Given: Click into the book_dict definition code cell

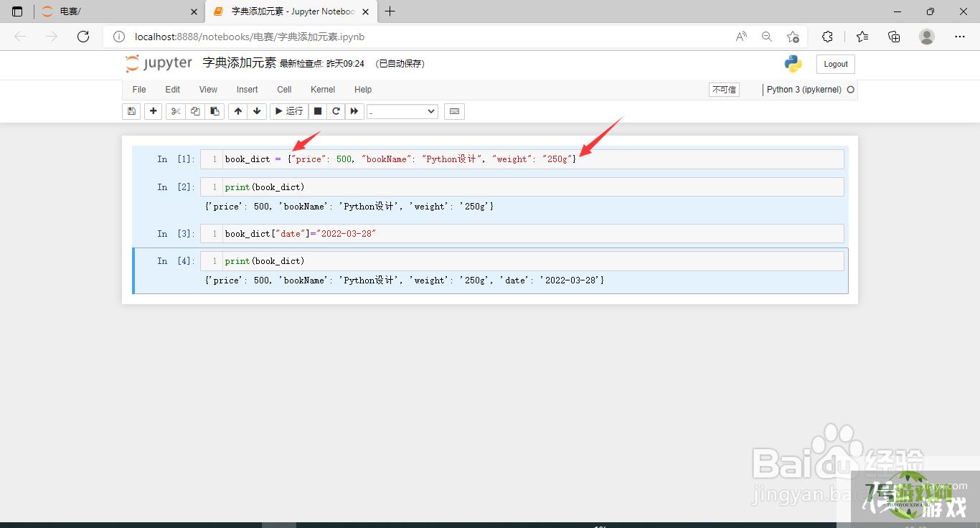Looking at the screenshot, I should click(522, 159).
